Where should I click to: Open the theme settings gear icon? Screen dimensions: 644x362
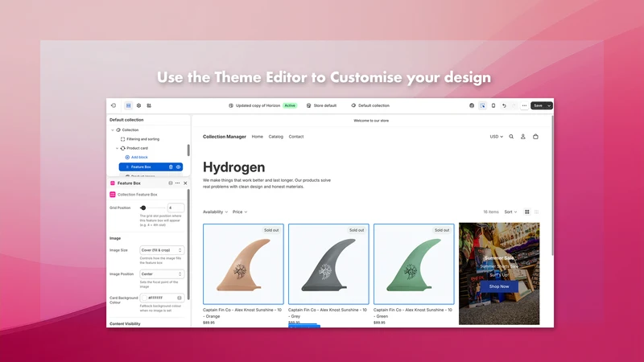(x=138, y=105)
